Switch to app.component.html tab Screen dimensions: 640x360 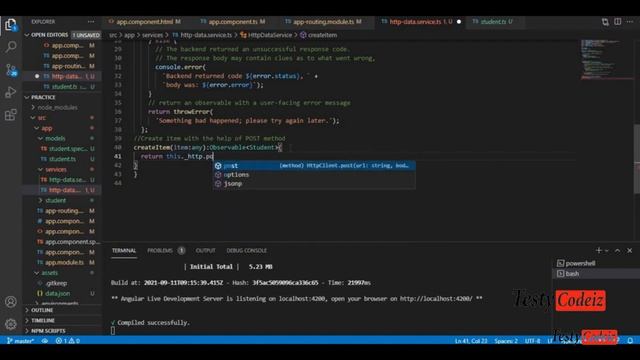[144, 22]
